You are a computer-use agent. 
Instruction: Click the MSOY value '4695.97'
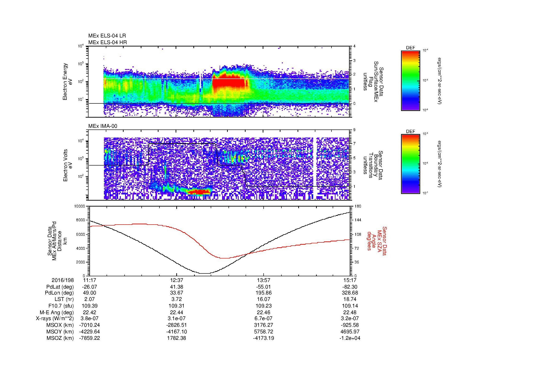click(350, 332)
